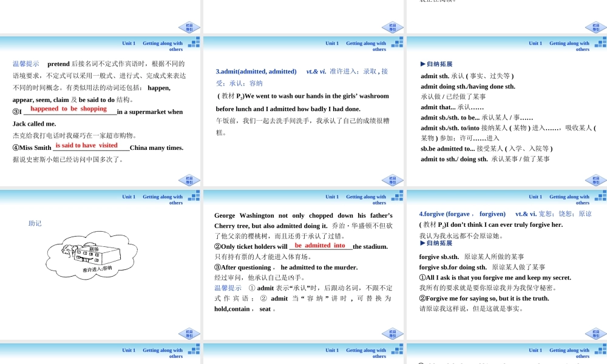Click 'Jack called me.' on the pretend slide
This screenshot has width=607, height=364.
35,124
